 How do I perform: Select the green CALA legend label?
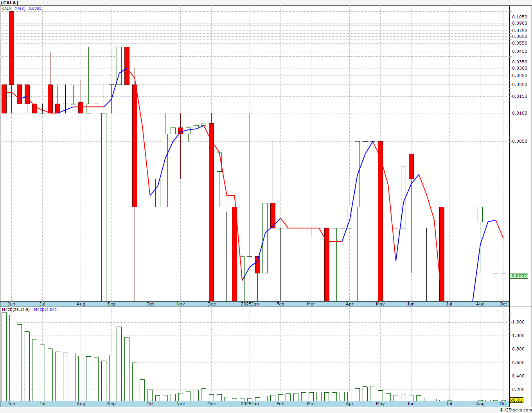[x=6, y=9]
